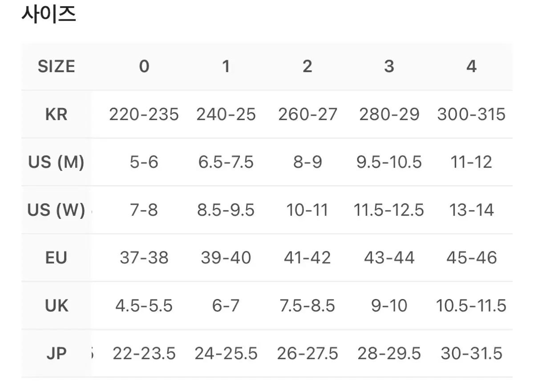Click the US (W) row label

[56, 210]
